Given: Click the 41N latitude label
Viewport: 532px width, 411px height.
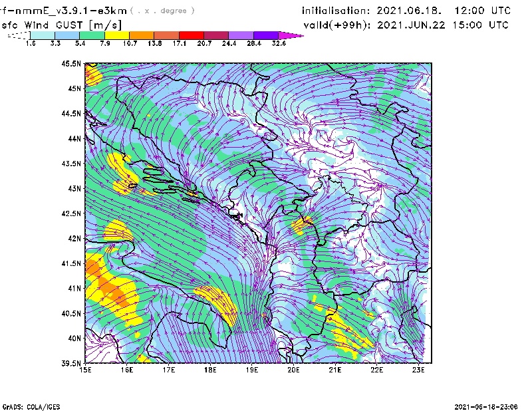Looking at the screenshot, I should [74, 289].
